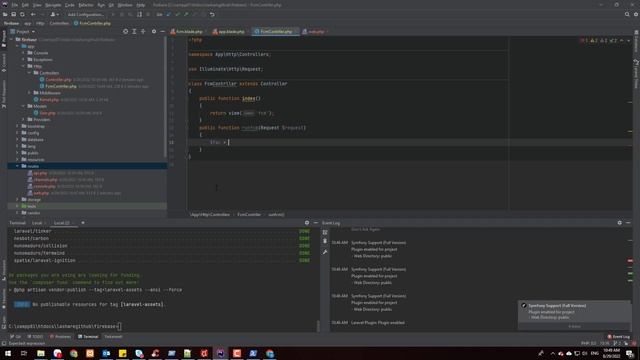This screenshot has height=360, width=640.
Task: Click the Save All toolbar icon
Action: pyautogui.click(x=13, y=14)
